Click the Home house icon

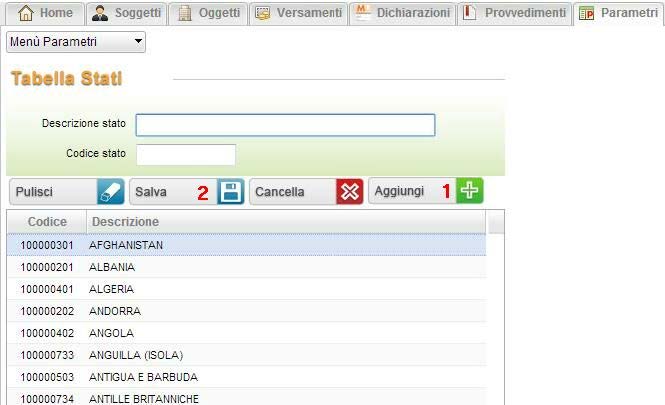(26, 13)
